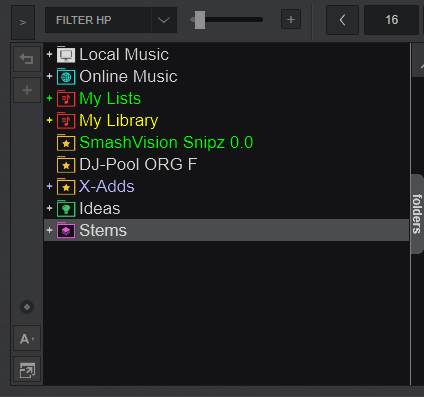
Task: Expand the X-Adds folder node
Action: pyautogui.click(x=50, y=186)
